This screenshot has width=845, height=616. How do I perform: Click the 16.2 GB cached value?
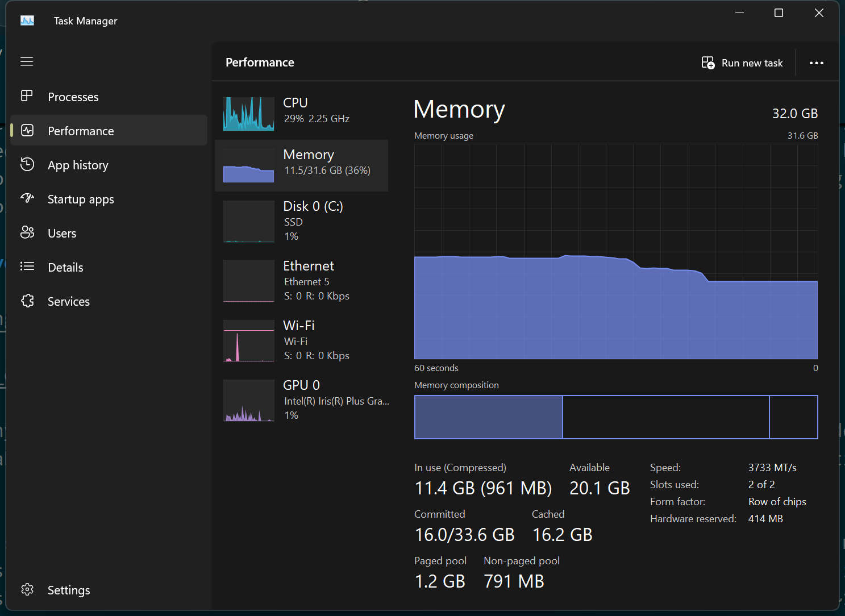pos(563,535)
